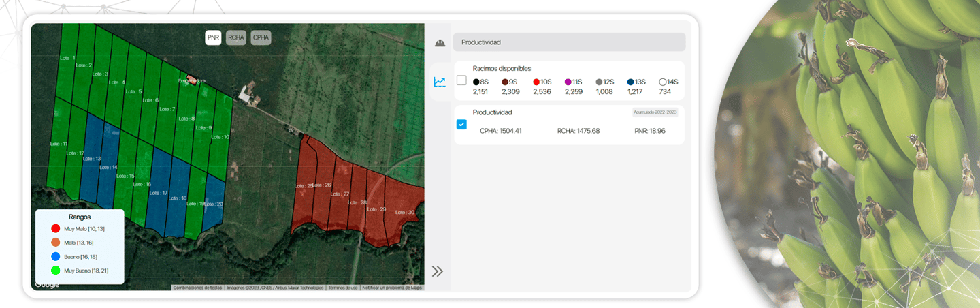Open Google logo link on map
Screen dimensions: 980x308
pyautogui.click(x=47, y=285)
